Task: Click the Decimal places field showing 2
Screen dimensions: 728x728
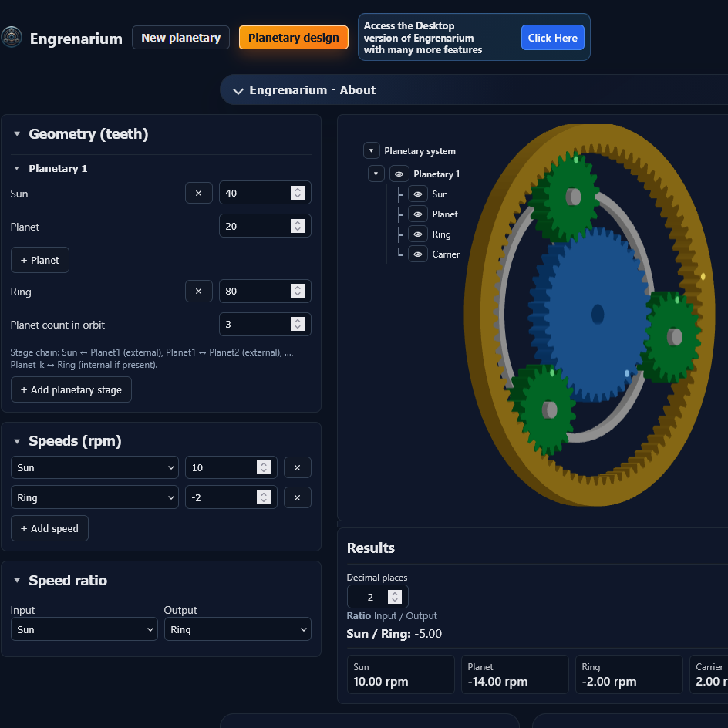Action: coord(377,597)
